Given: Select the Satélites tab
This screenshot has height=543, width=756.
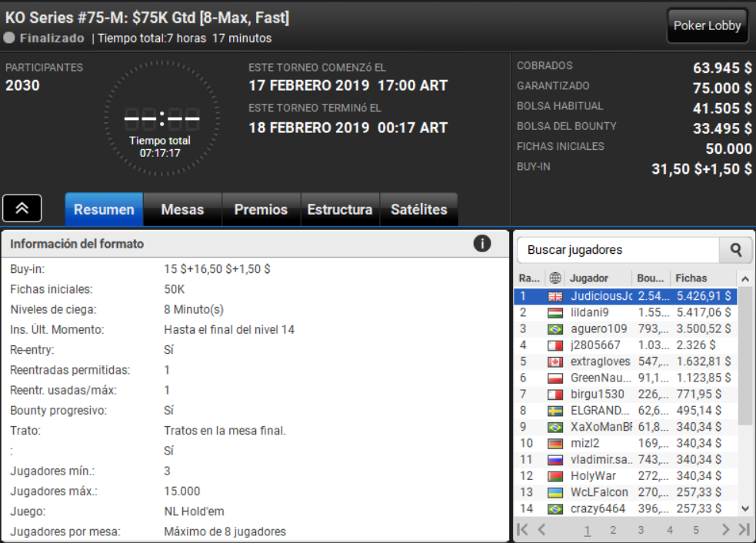Looking at the screenshot, I should click(418, 209).
